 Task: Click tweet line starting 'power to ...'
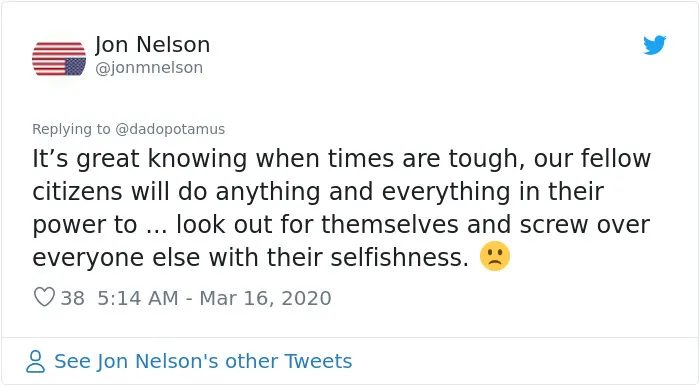[x=341, y=224]
